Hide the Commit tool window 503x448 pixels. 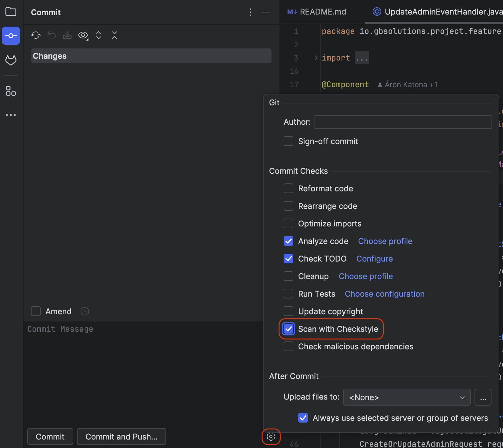266,12
